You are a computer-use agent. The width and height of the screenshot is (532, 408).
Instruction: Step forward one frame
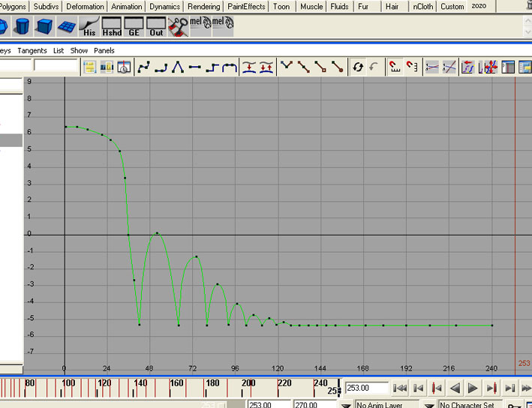(x=510, y=388)
